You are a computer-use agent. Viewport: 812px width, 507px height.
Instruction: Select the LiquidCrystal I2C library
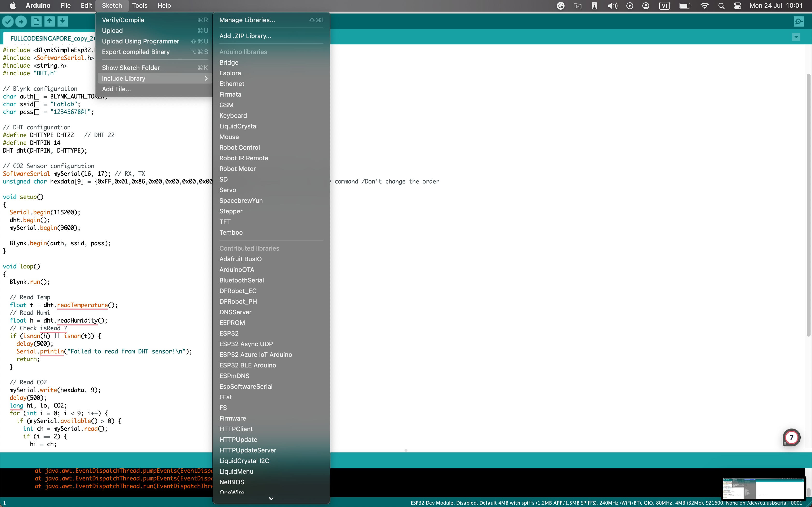click(244, 461)
